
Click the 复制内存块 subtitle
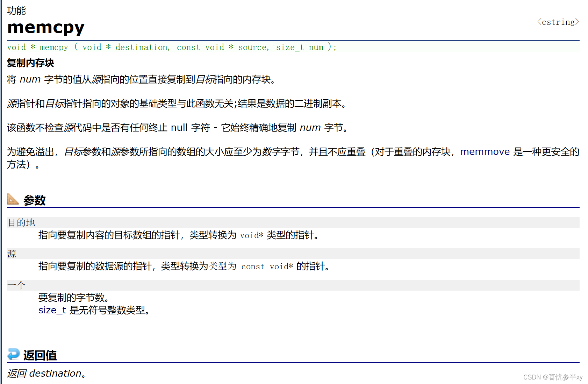pyautogui.click(x=30, y=63)
